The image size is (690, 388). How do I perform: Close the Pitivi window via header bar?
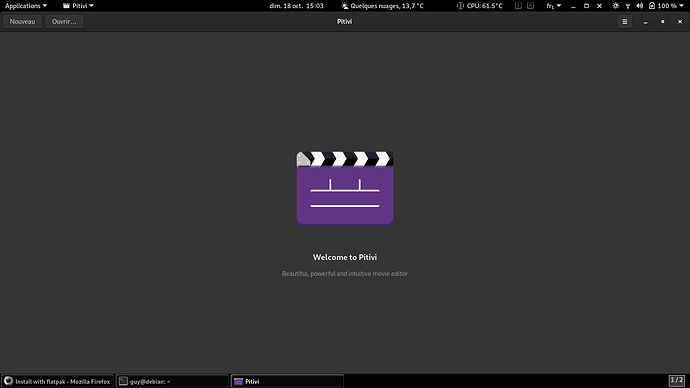point(680,22)
